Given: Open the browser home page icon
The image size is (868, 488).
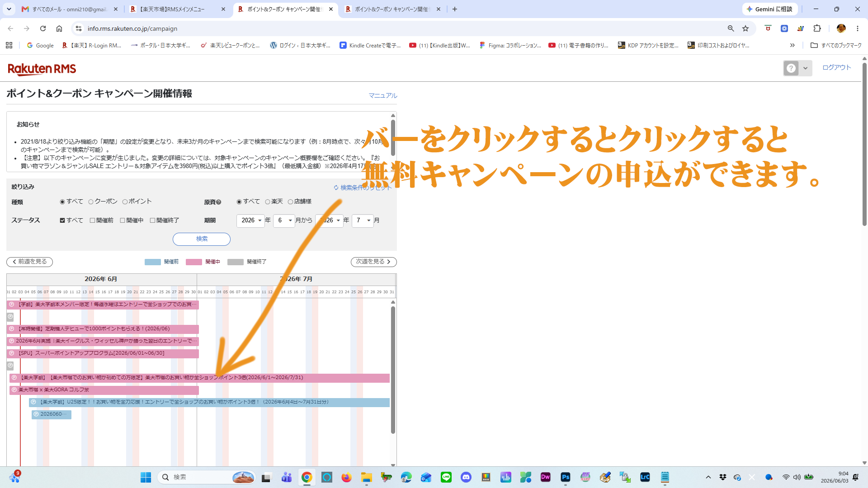Looking at the screenshot, I should 59,28.
